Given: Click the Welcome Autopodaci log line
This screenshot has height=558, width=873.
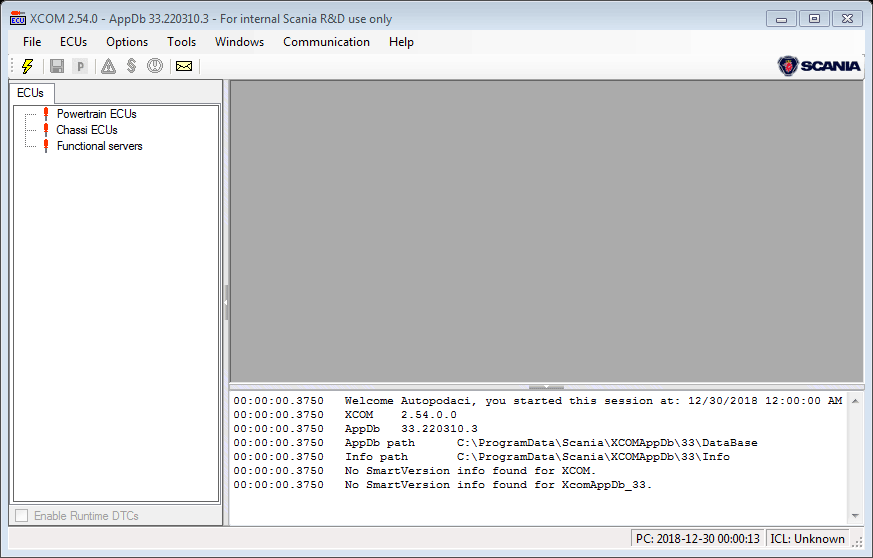Looking at the screenshot, I should [x=538, y=401].
